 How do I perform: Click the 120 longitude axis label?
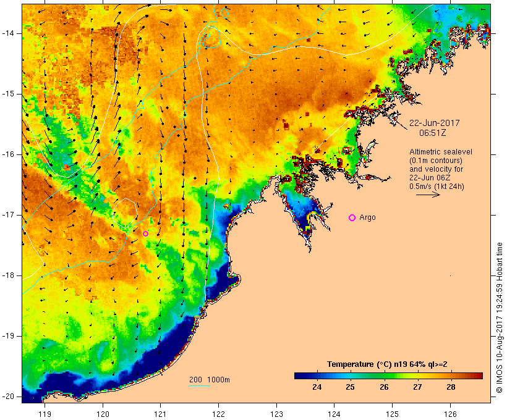click(x=103, y=414)
